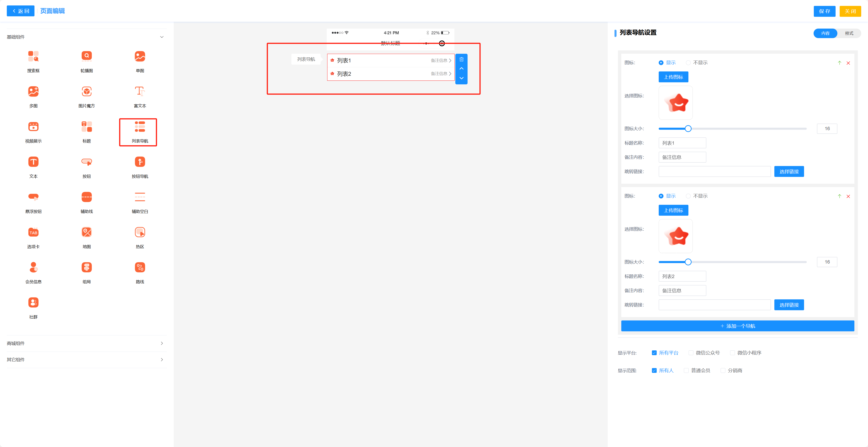Select 不显示 for first item's icon
The width and height of the screenshot is (868, 447).
(x=688, y=63)
